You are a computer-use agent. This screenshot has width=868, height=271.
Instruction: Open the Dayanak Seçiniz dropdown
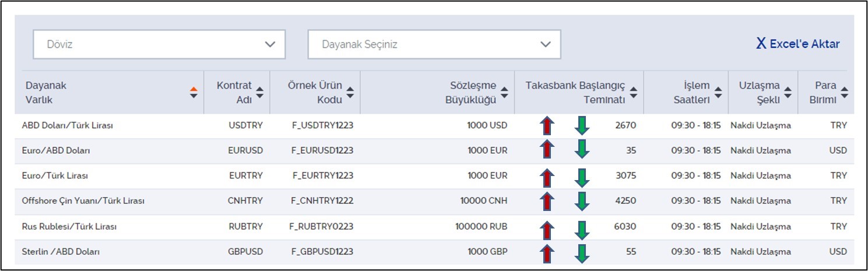pyautogui.click(x=434, y=44)
